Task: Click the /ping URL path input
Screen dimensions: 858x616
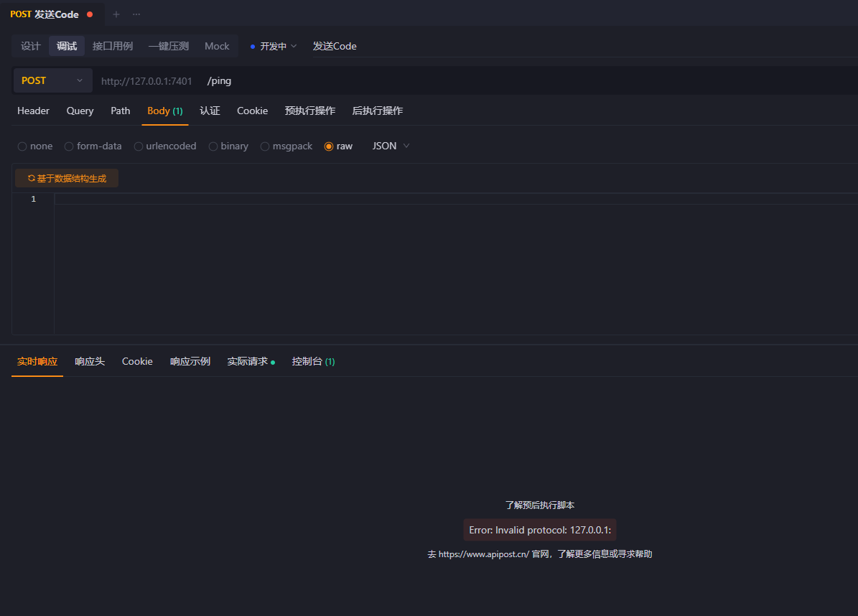Action: coord(431,80)
